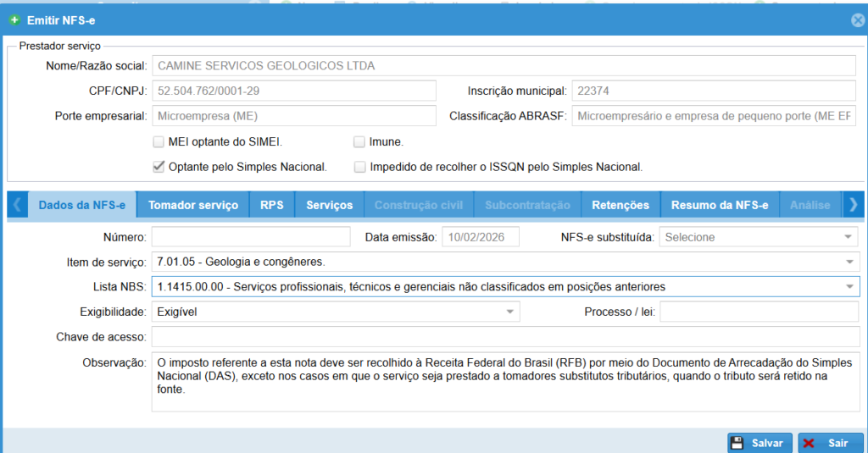Enable MEI optante do SIMEI checkbox

point(159,142)
